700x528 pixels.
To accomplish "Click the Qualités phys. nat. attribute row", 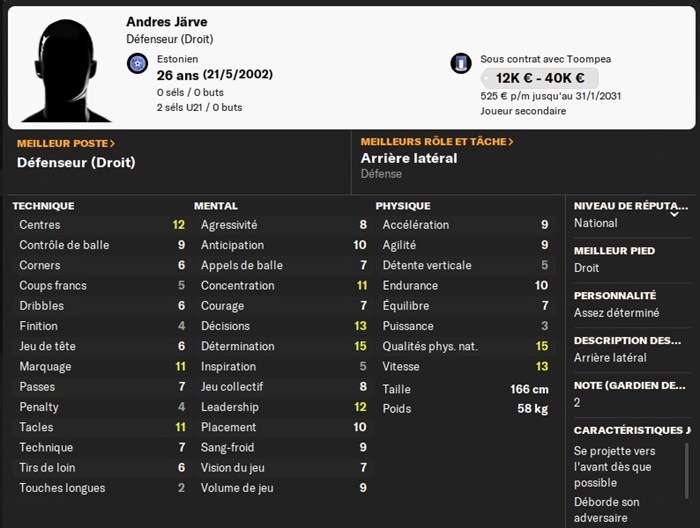I will (x=463, y=346).
